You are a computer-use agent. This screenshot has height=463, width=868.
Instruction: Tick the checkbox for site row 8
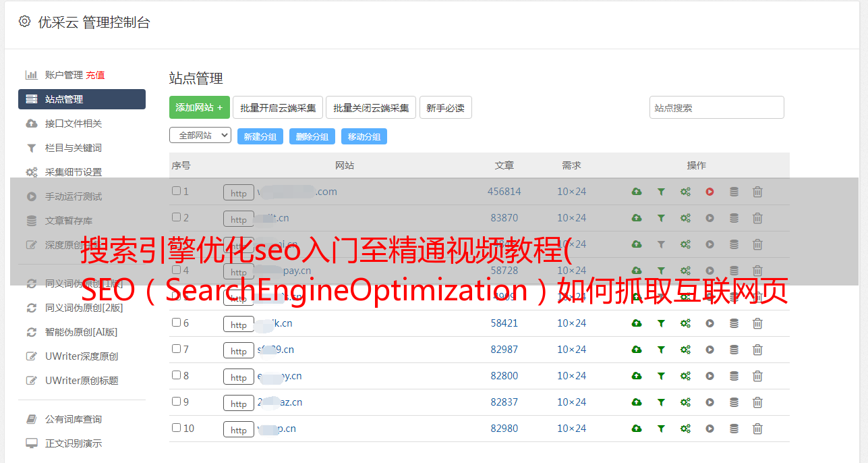(176, 375)
